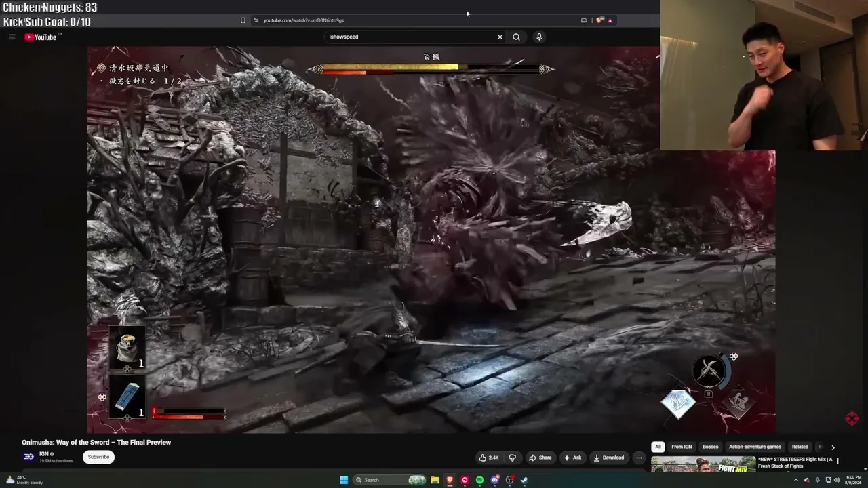Screen dimensions: 868x488
Task: Open the round dark app icon beside Discord on the taskbar
Action: click(509, 480)
